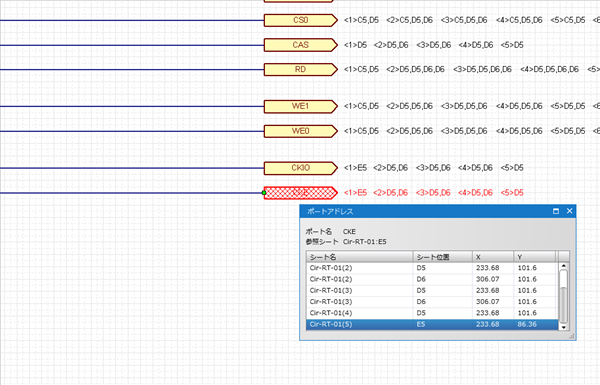The image size is (600, 385).
Task: Click the <2>D5,D5,D6,D6 reference beside RD
Action: (415, 70)
